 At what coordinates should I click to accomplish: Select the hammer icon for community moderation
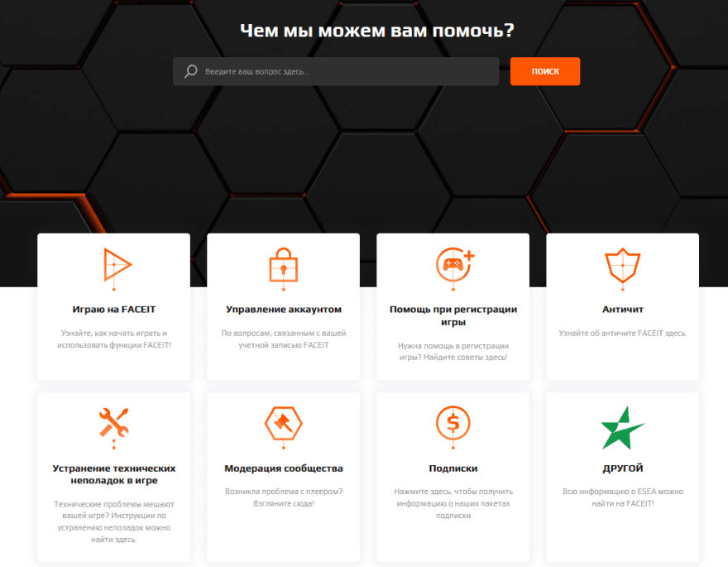point(283,425)
